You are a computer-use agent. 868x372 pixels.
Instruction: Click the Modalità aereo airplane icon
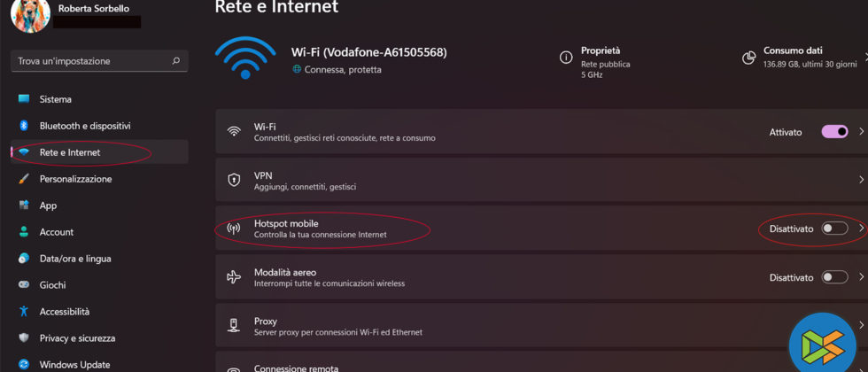[234, 277]
